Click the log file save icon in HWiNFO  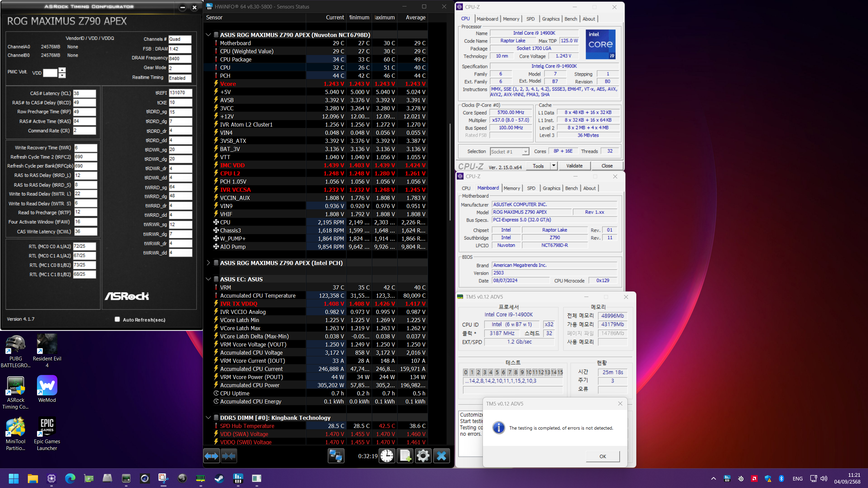coord(405,456)
